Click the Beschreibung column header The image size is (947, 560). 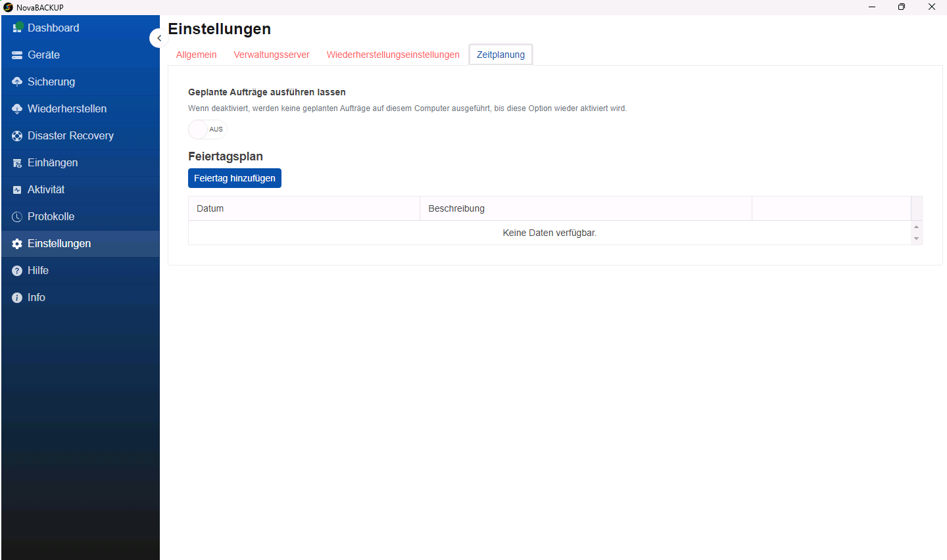[x=586, y=208]
